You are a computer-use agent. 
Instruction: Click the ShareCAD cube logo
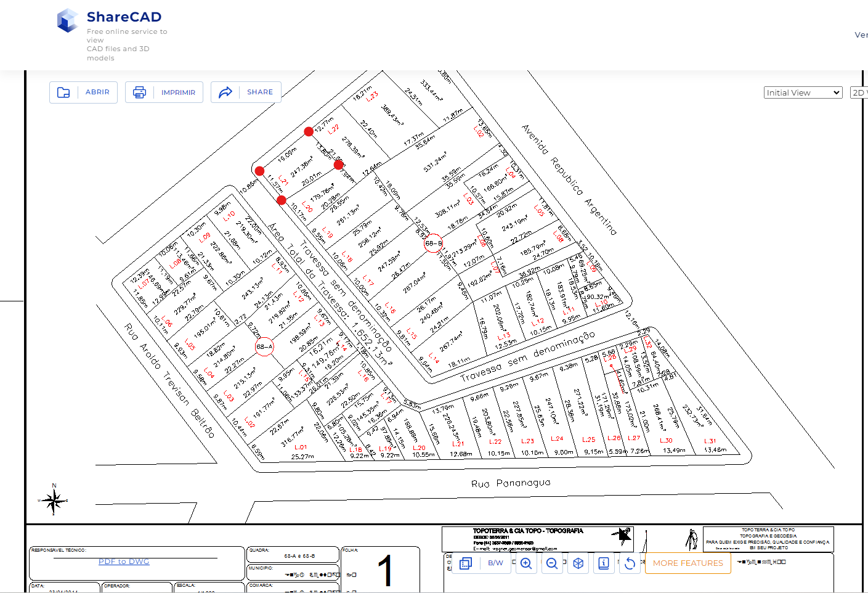[67, 20]
